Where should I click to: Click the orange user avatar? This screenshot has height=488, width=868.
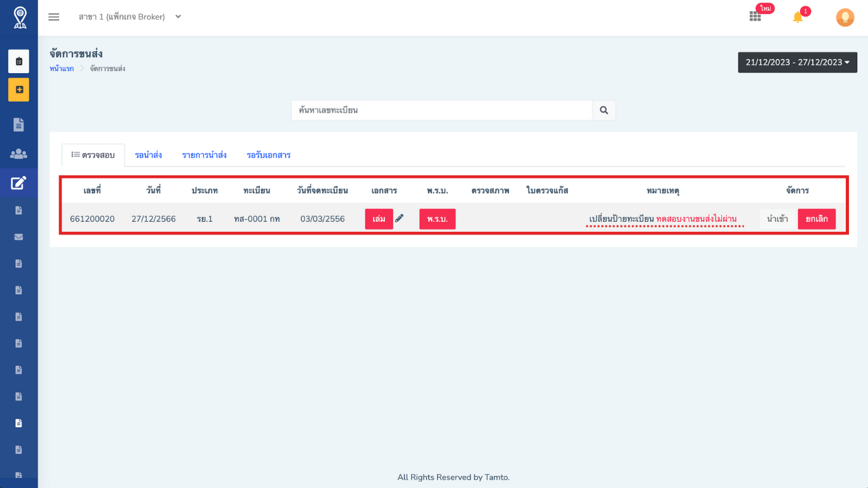tap(844, 17)
